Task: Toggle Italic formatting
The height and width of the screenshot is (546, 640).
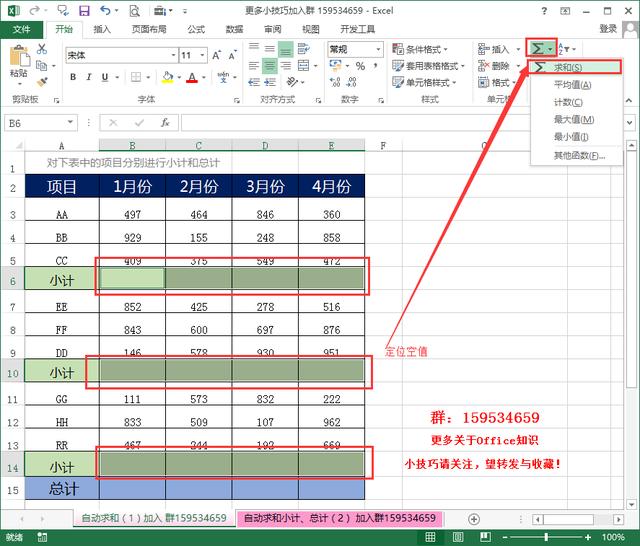Action: (89, 77)
